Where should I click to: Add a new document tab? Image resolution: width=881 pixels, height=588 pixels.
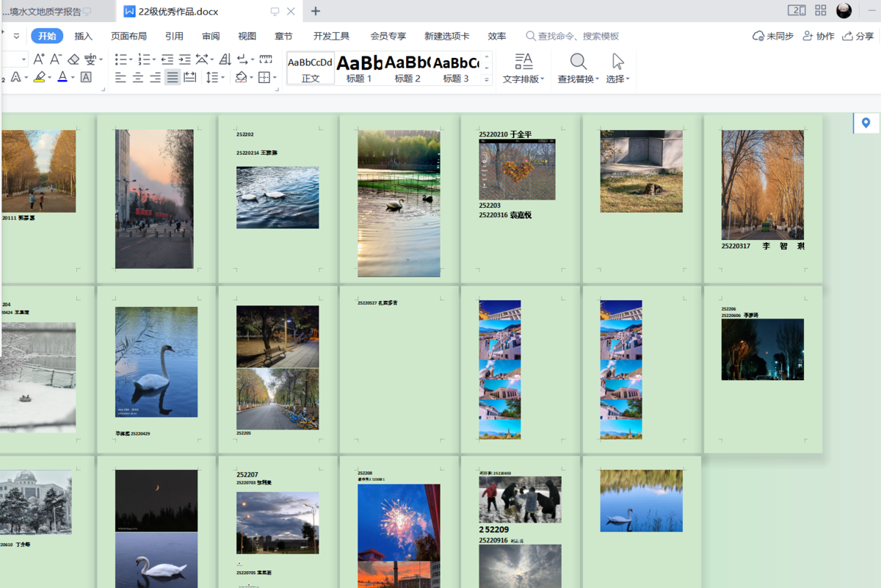point(316,11)
